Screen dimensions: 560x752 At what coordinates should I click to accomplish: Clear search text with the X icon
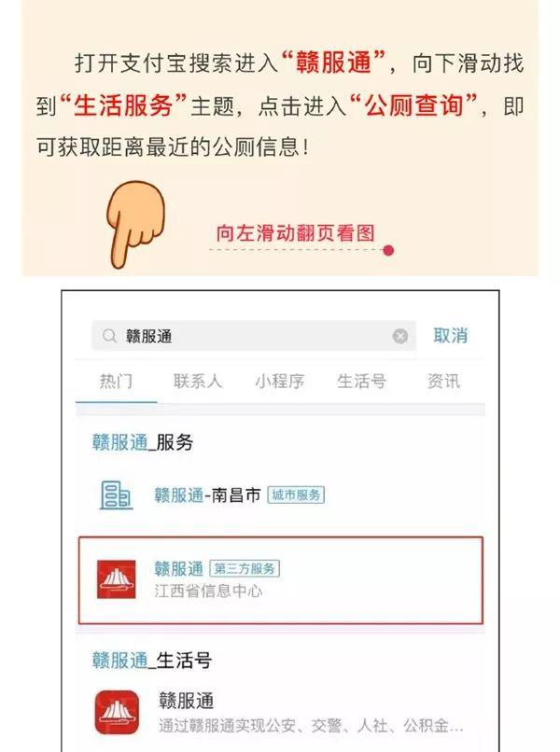click(x=400, y=336)
